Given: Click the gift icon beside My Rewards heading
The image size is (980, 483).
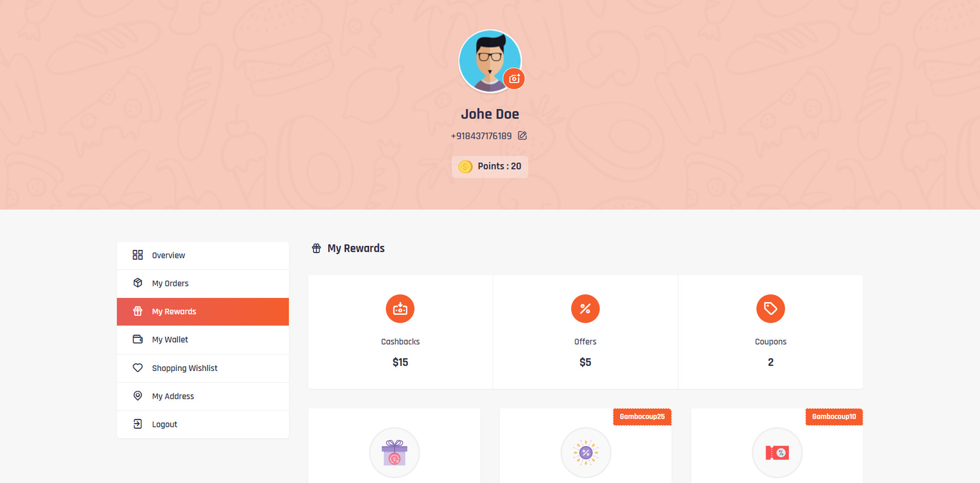Looking at the screenshot, I should point(316,249).
